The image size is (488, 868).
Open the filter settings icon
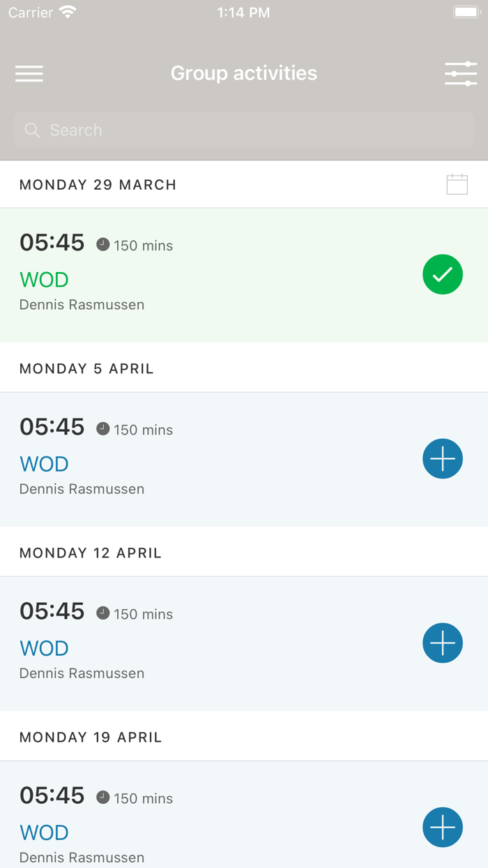(x=461, y=73)
